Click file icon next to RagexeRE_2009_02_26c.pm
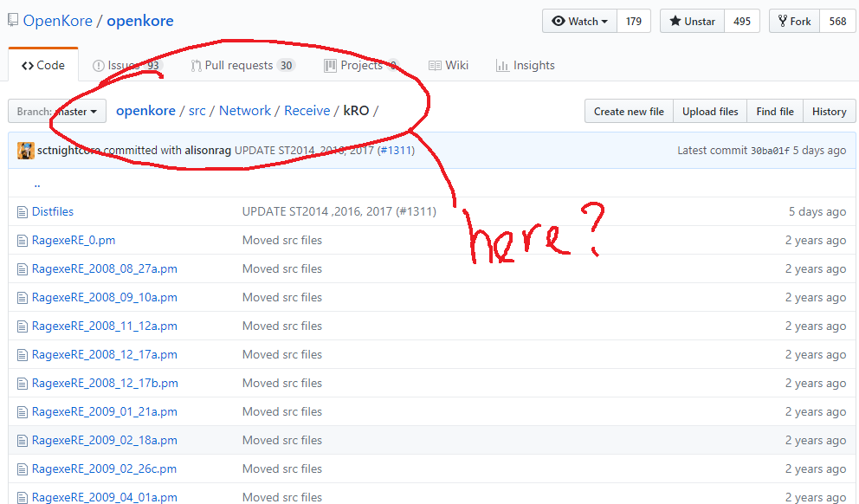The height and width of the screenshot is (504, 859). click(22, 469)
